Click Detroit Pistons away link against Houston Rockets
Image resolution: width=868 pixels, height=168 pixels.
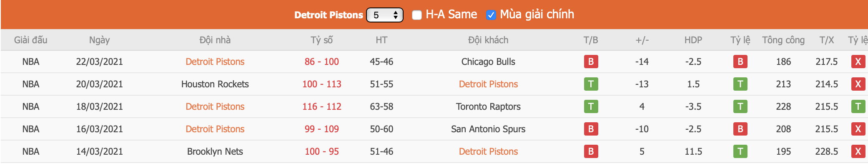[x=488, y=84]
